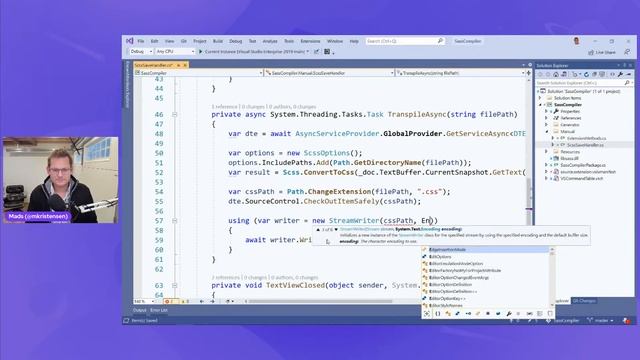The image size is (640, 360).
Task: Click the Switch Views icon in Solution Explorer toolbar
Action: [x=564, y=74]
